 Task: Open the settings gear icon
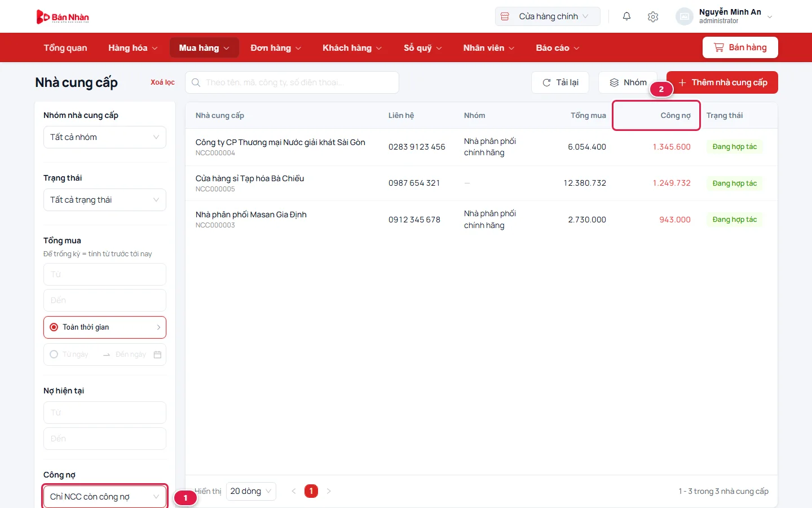653,16
